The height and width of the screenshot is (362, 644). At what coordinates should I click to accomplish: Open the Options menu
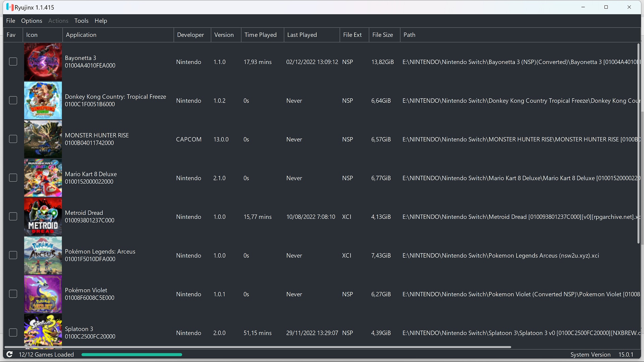(32, 21)
